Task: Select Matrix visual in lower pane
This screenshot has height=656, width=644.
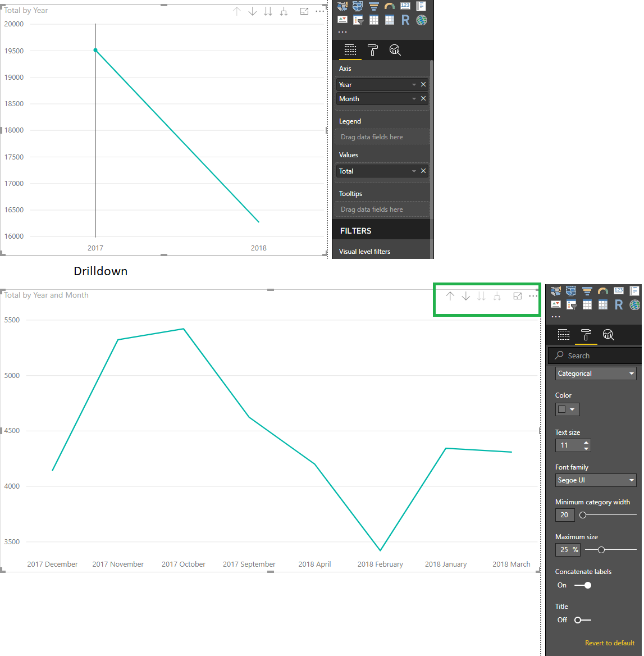Action: coord(602,305)
